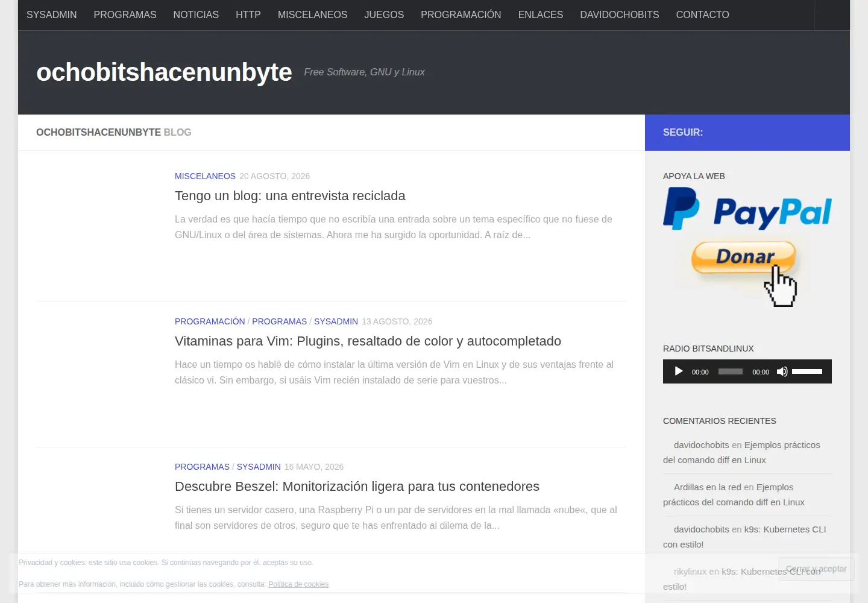This screenshot has height=603, width=868.
Task: Open the Descubre Beszel post title
Action: tap(357, 487)
